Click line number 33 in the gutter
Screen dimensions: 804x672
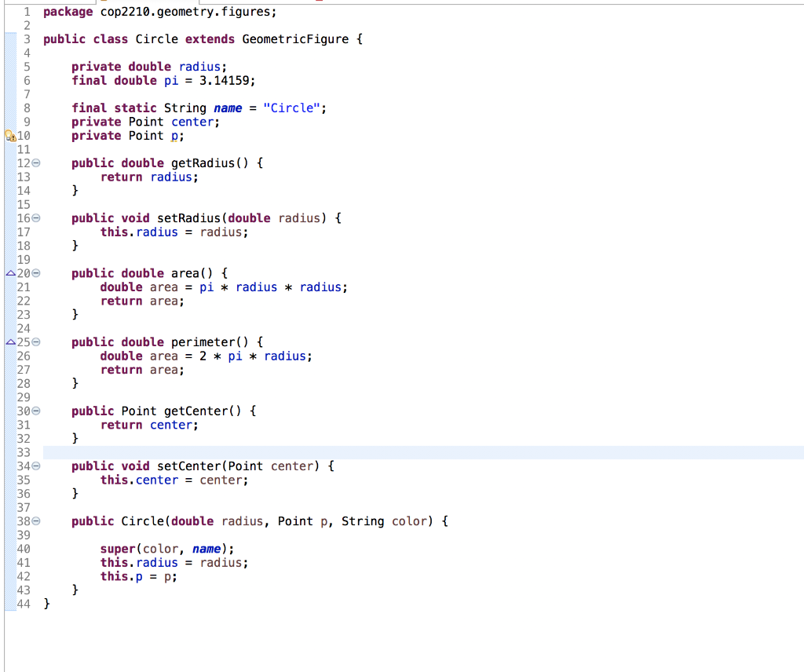click(24, 452)
